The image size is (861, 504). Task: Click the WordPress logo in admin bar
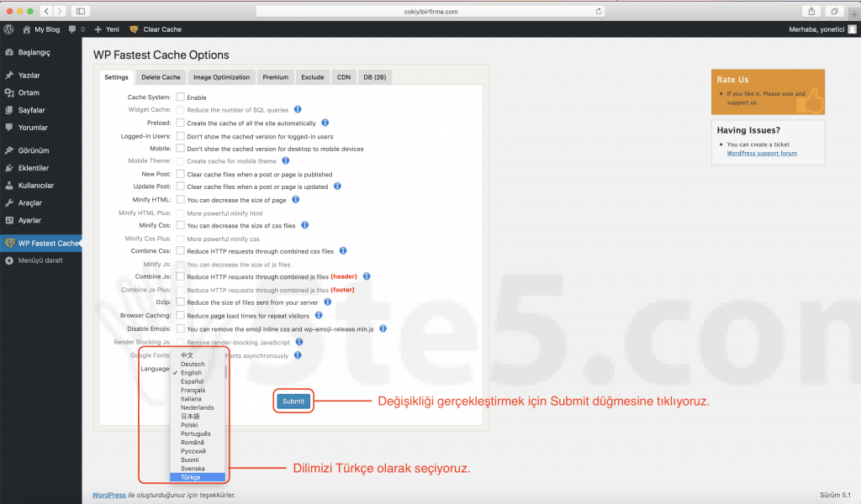[x=8, y=29]
